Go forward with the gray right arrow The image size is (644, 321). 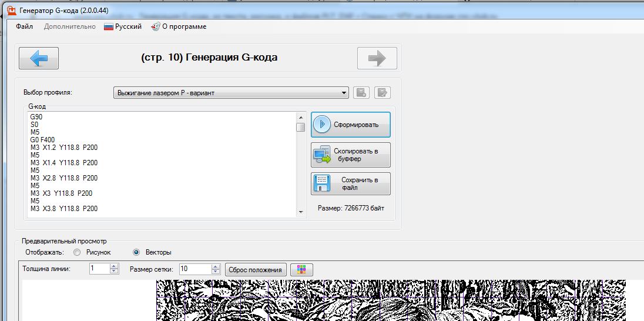[x=377, y=58]
